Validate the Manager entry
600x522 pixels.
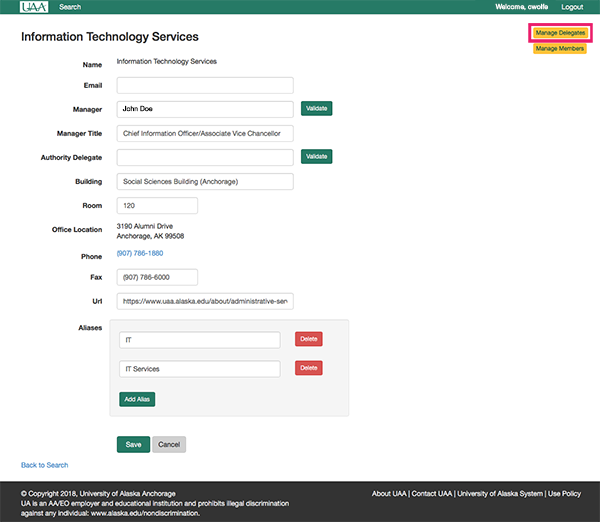316,108
